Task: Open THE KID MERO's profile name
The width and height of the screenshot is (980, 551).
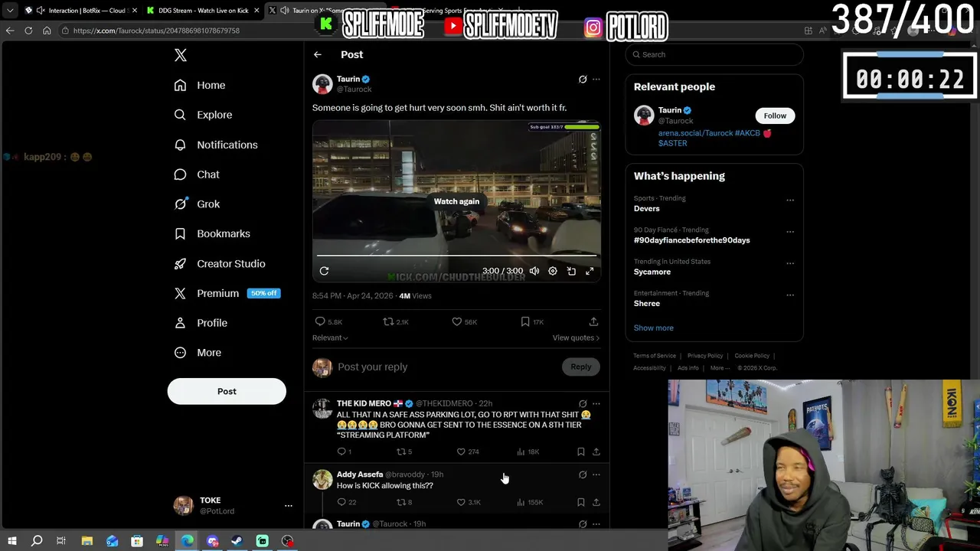Action: coord(364,403)
